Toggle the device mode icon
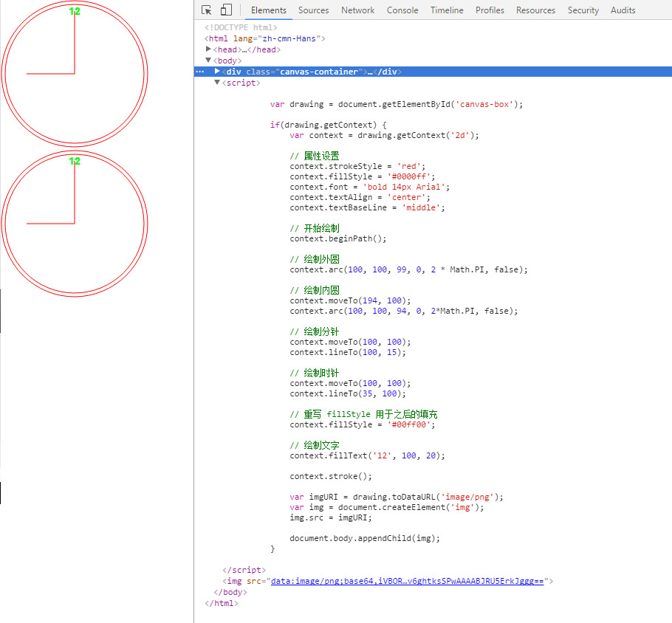This screenshot has width=672, height=623. coord(226,10)
